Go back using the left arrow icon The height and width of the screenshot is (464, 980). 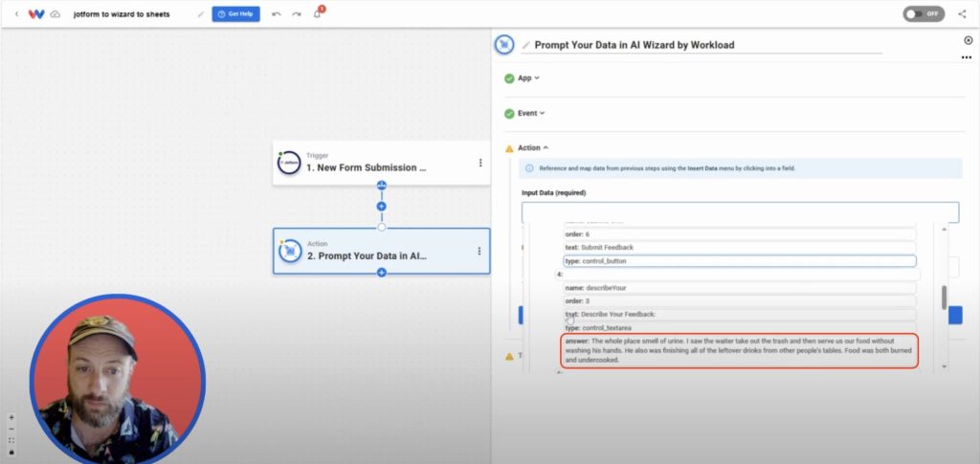tap(17, 13)
